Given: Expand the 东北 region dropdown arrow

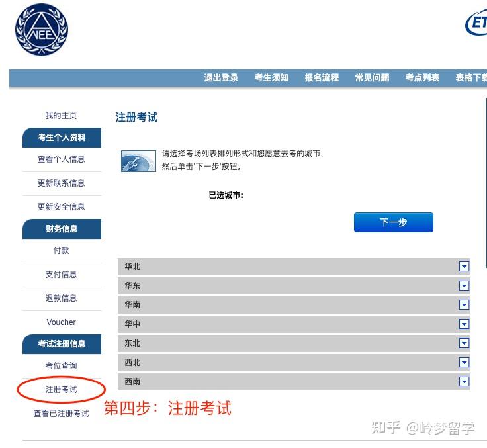Looking at the screenshot, I should pos(464,343).
